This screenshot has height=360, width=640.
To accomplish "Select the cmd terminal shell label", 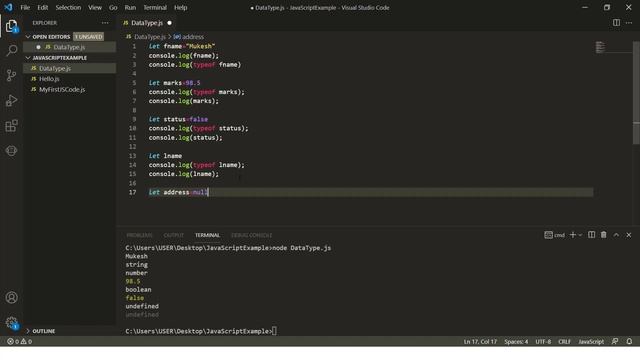I will pyautogui.click(x=555, y=235).
